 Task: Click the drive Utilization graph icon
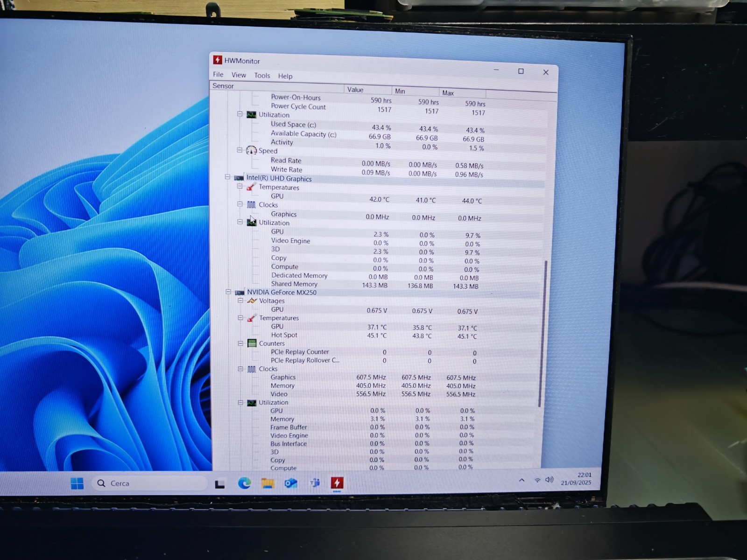[251, 115]
